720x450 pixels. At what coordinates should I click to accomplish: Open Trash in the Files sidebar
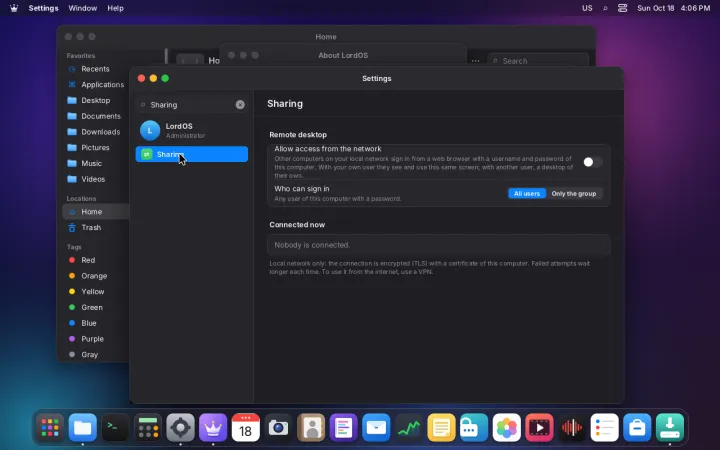pyautogui.click(x=95, y=227)
